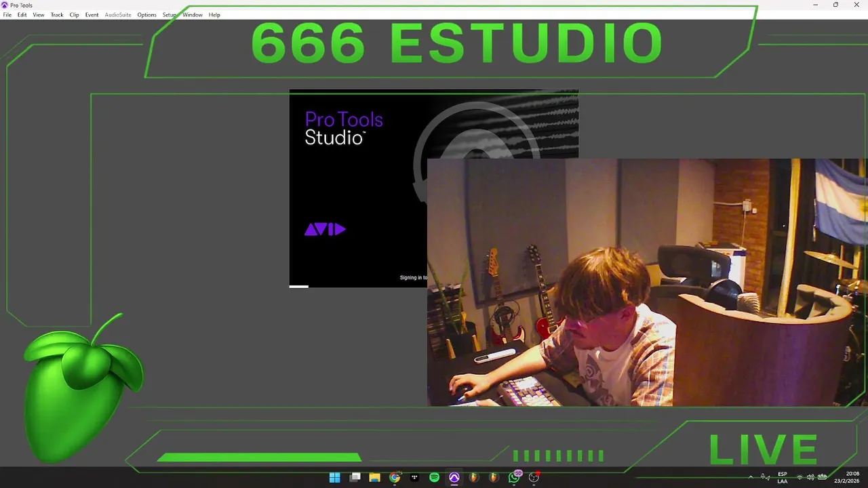Open the black TIDAL-style taskbar app

pyautogui.click(x=414, y=478)
